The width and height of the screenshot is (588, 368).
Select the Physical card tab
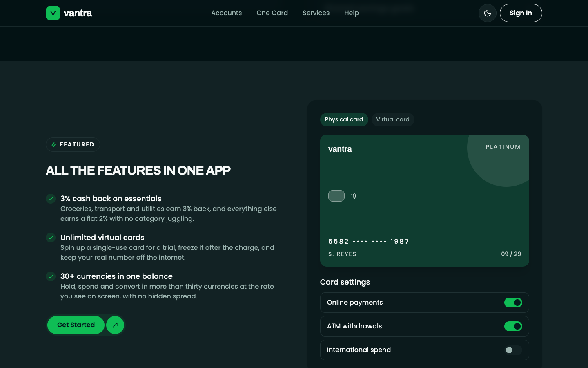[344, 119]
